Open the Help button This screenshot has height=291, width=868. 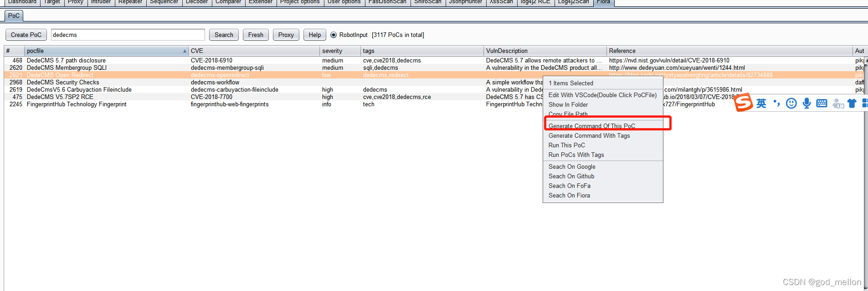pyautogui.click(x=314, y=35)
